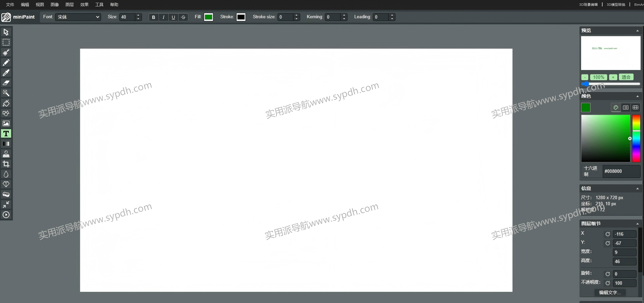Select the Brush tool in toolbar

pos(6,52)
